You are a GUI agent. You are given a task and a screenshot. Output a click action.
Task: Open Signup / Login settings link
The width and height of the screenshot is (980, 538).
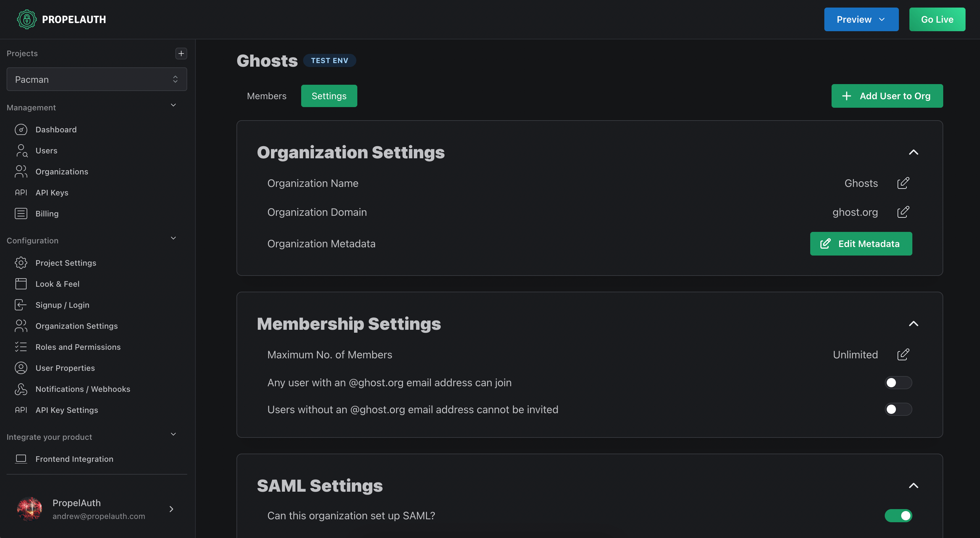coord(62,305)
